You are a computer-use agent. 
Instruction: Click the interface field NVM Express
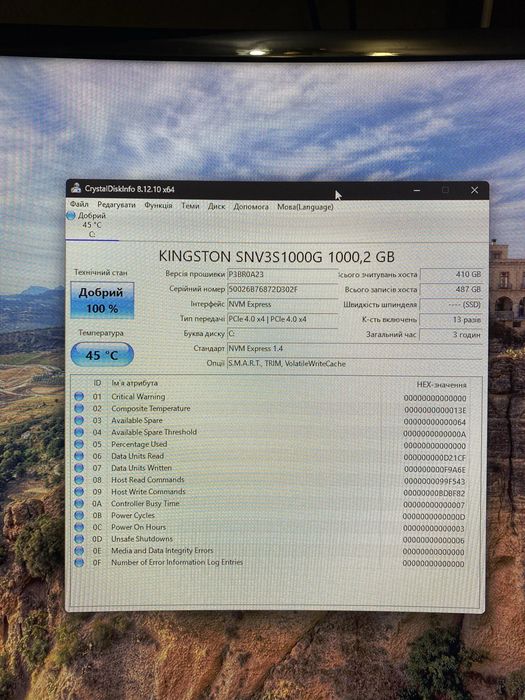282,304
